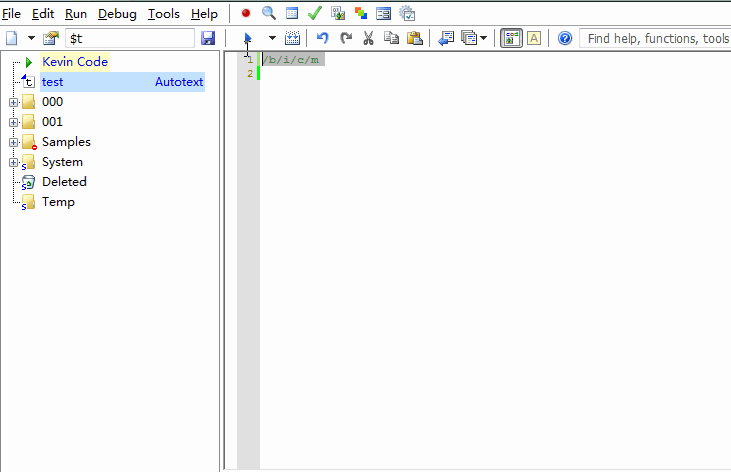Select the 001 folder label
The height and width of the screenshot is (472, 731).
point(52,122)
